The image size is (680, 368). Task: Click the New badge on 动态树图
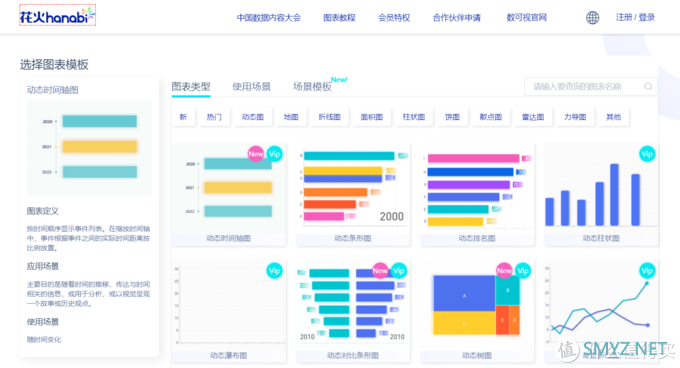[x=504, y=271]
